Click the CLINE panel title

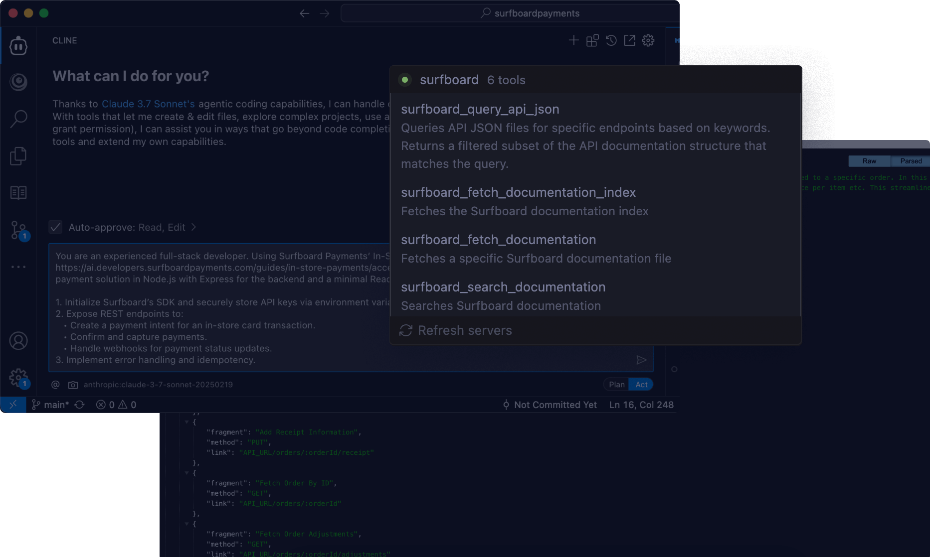(64, 40)
